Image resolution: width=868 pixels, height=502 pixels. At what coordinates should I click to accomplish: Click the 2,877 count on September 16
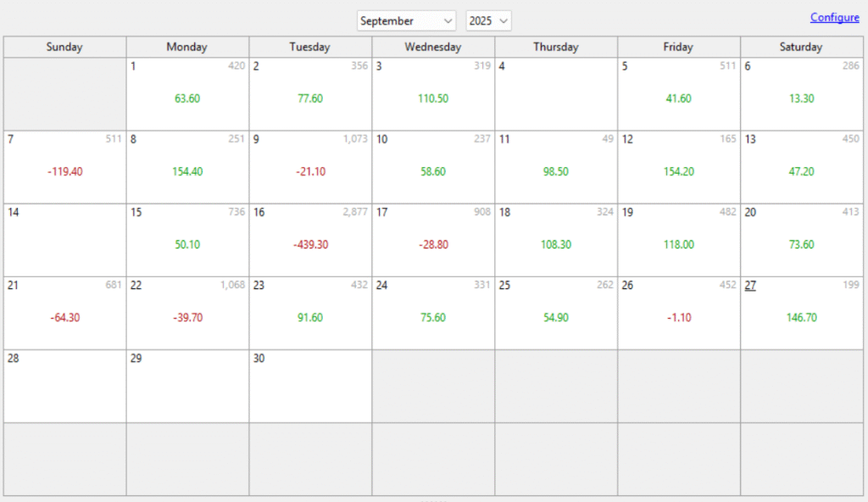click(x=355, y=212)
